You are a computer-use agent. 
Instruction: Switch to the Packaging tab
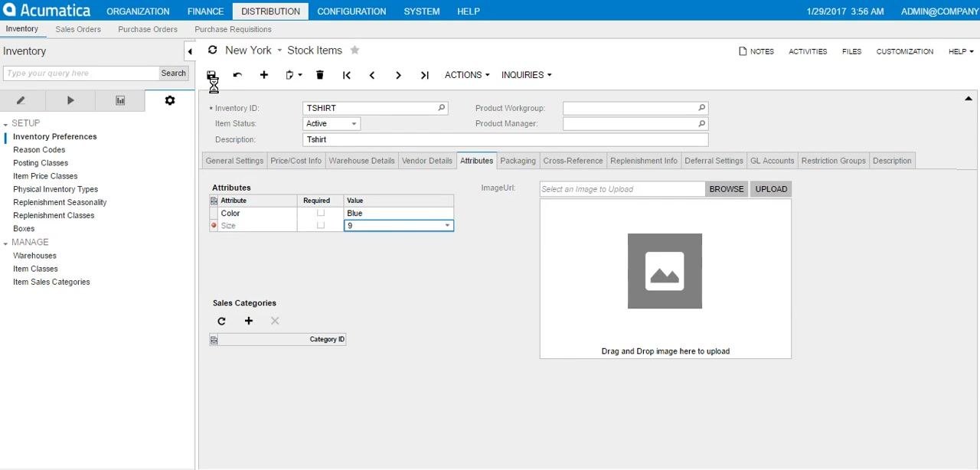point(518,161)
